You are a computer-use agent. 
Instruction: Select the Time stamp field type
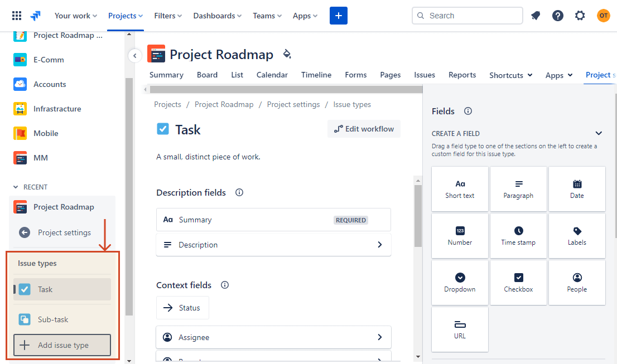coord(518,235)
